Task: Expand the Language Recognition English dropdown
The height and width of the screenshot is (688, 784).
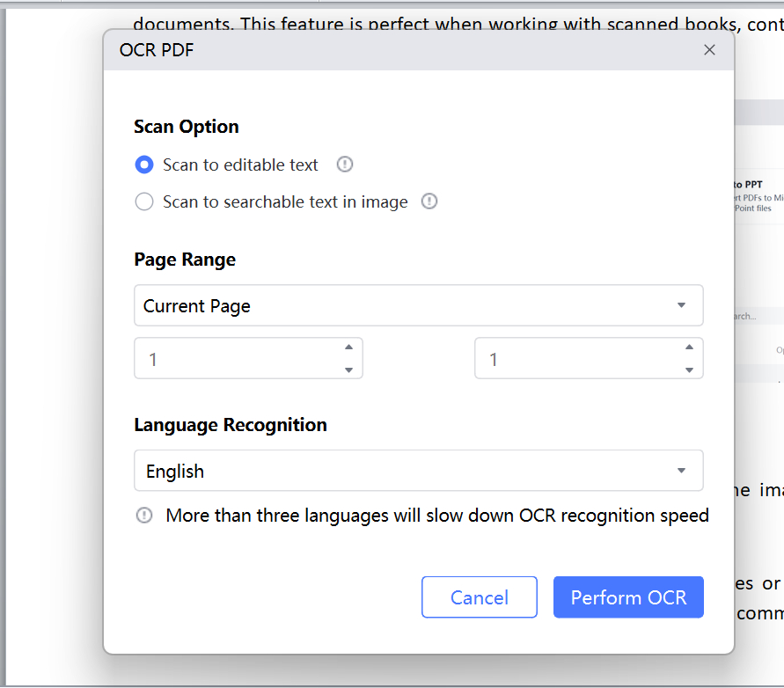Action: (418, 471)
